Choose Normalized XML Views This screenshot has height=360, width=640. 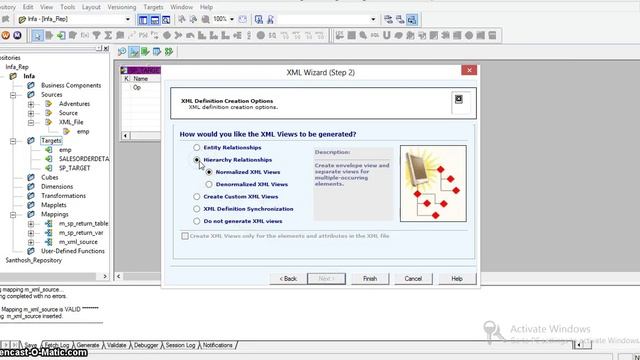point(209,172)
